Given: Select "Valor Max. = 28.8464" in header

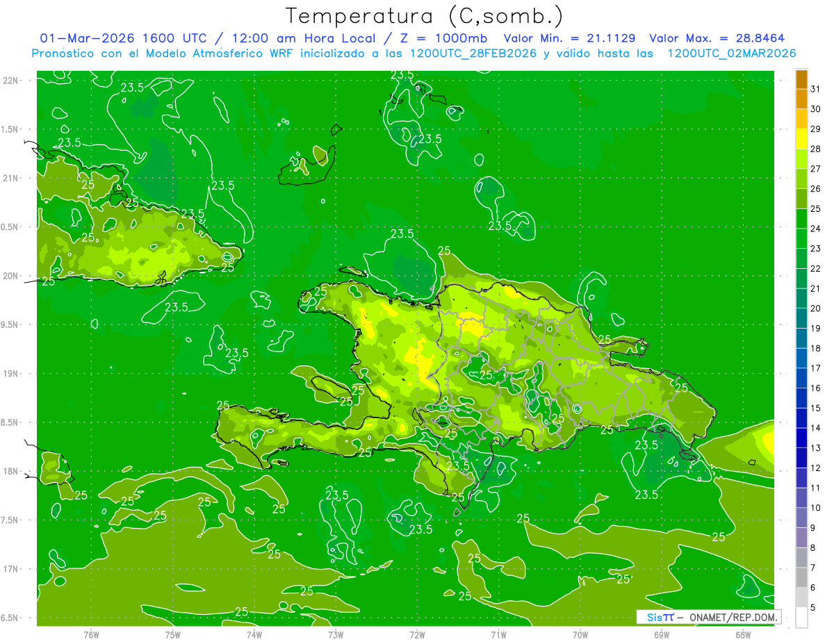Looking at the screenshot, I should pyautogui.click(x=717, y=38).
